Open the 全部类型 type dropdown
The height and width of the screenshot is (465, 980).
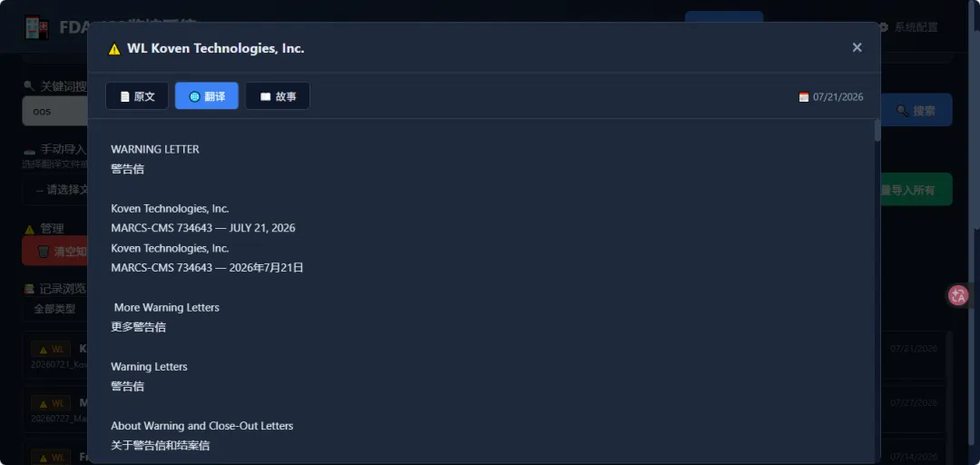coord(55,309)
